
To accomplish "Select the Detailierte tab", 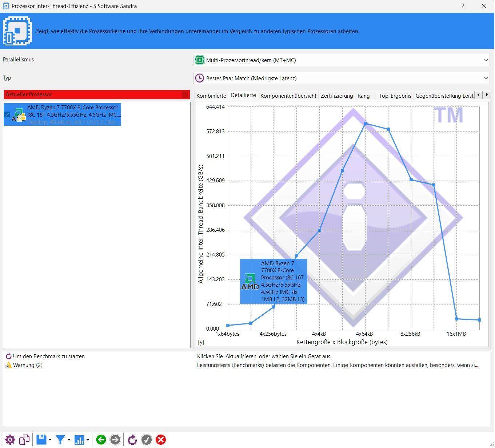I will click(243, 95).
